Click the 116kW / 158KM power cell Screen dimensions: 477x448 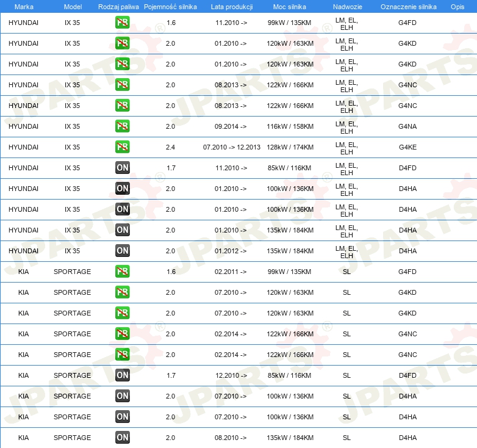click(x=290, y=126)
